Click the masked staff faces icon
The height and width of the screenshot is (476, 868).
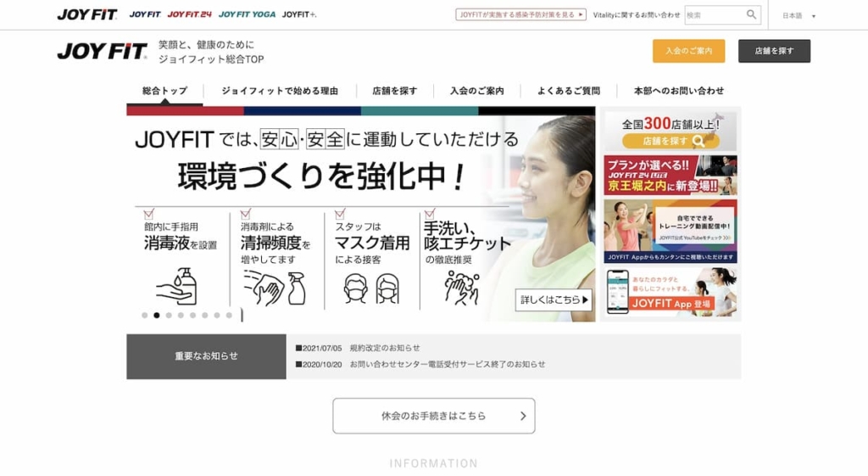click(371, 288)
